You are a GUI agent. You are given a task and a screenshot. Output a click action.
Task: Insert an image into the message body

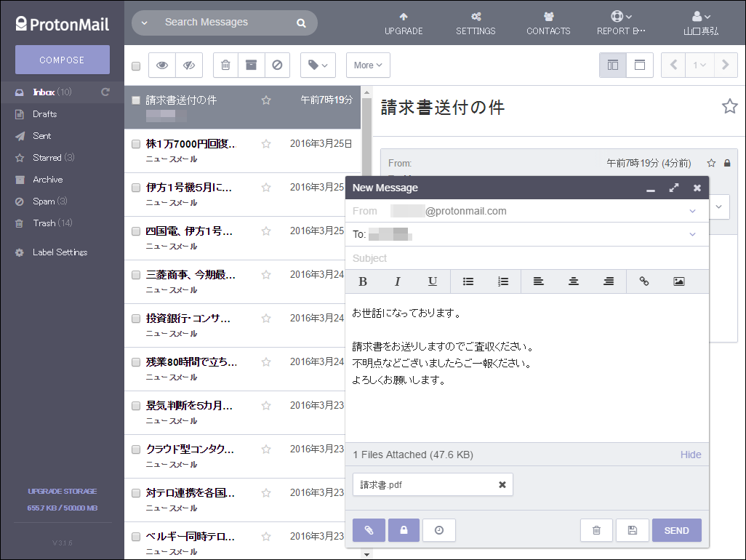679,281
